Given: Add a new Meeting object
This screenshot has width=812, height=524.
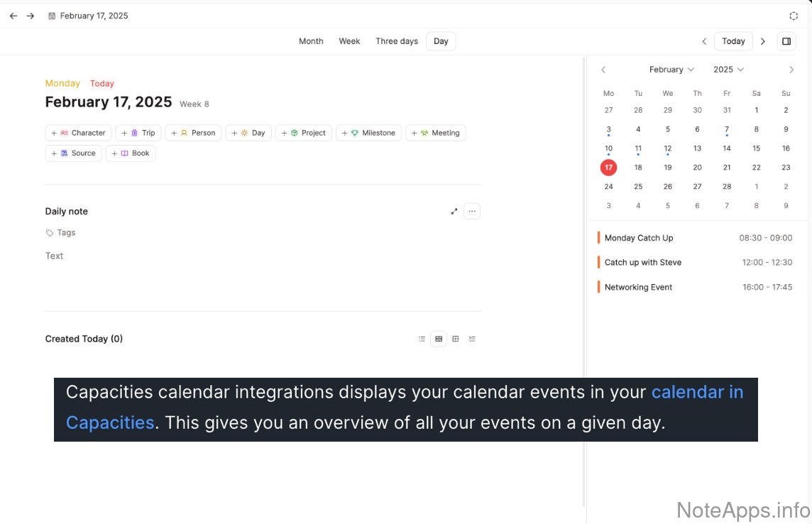Looking at the screenshot, I should 436,133.
